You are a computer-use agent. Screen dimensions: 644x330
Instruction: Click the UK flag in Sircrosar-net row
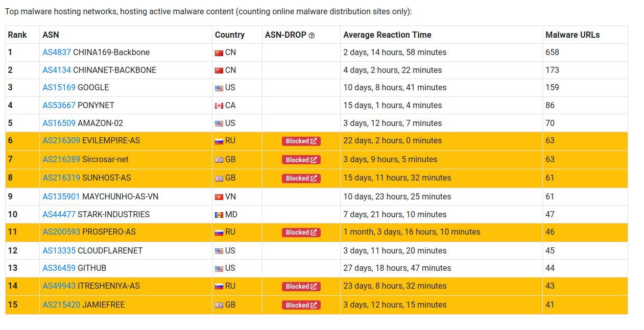(219, 160)
